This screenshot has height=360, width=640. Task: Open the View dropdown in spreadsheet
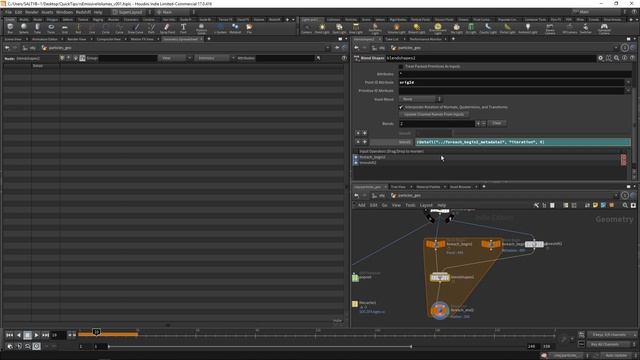coord(175,58)
